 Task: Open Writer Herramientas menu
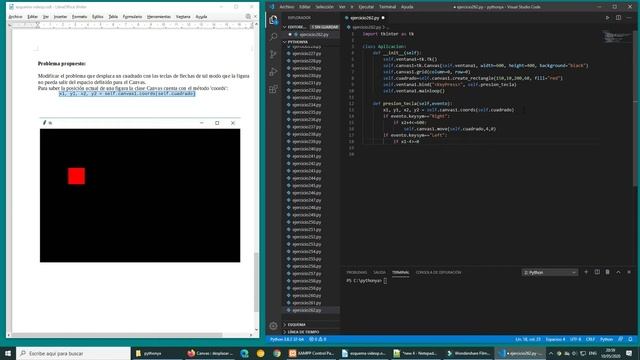(x=158, y=17)
